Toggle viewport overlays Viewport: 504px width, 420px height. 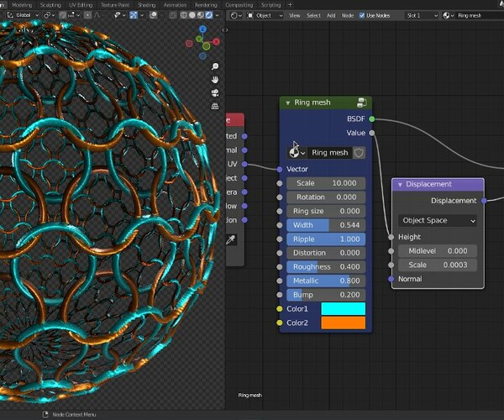(x=154, y=15)
